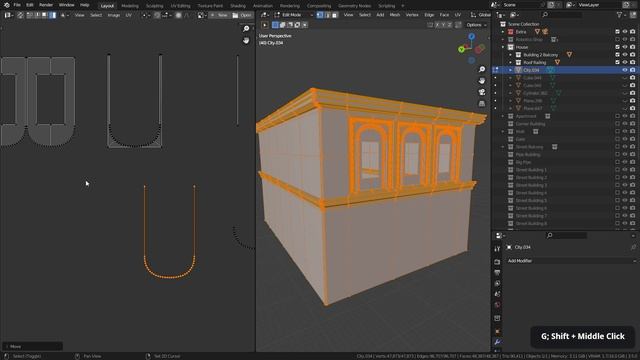Open outliner filter dropdown
Screen dimensions: 640x360
[621, 15]
